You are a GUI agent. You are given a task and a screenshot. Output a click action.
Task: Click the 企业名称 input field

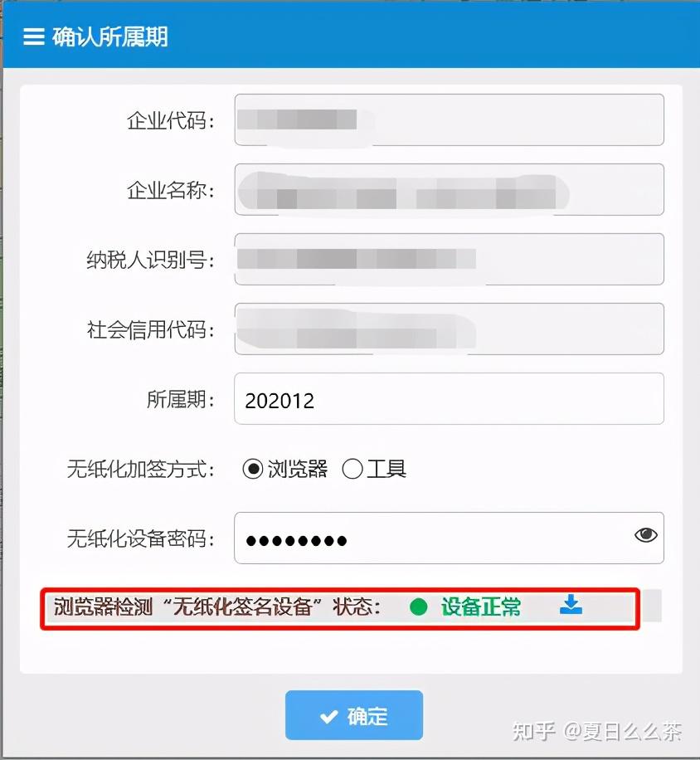(x=449, y=189)
